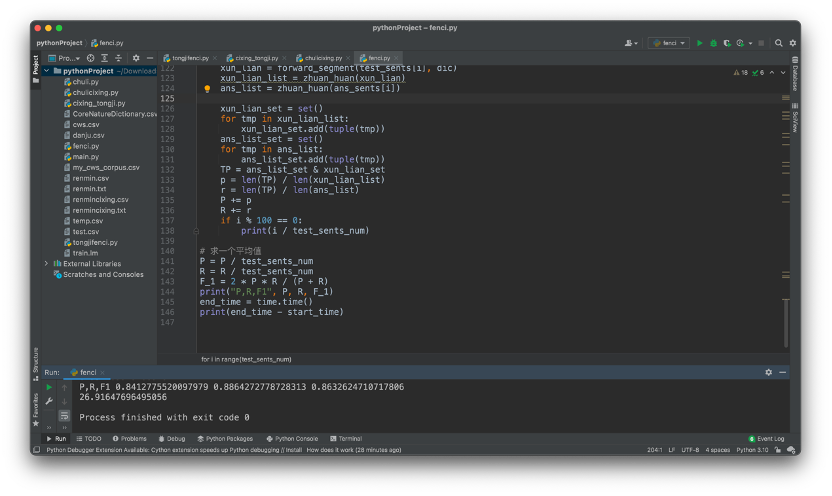Open the Debug tool window tab
This screenshot has width=832, height=496.
(x=172, y=439)
